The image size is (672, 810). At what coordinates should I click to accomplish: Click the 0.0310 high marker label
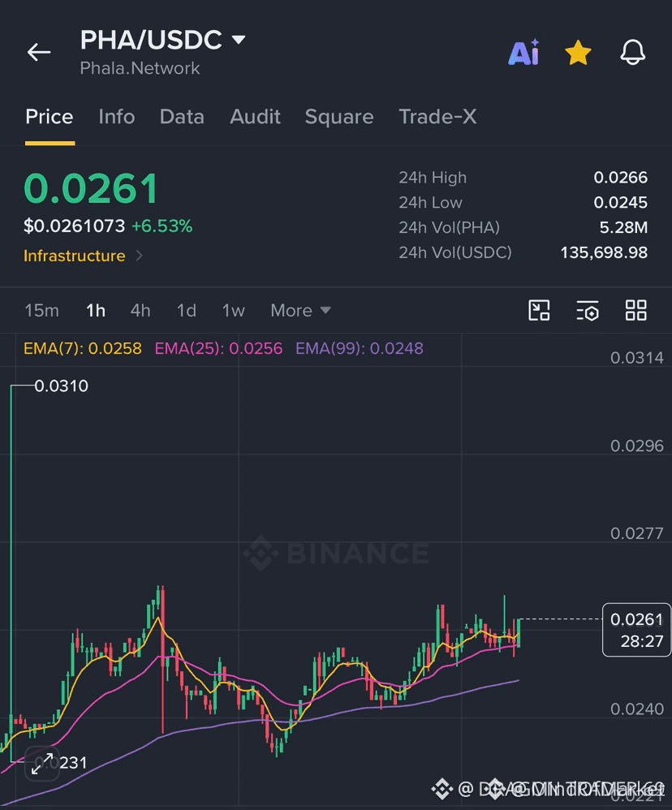(62, 386)
